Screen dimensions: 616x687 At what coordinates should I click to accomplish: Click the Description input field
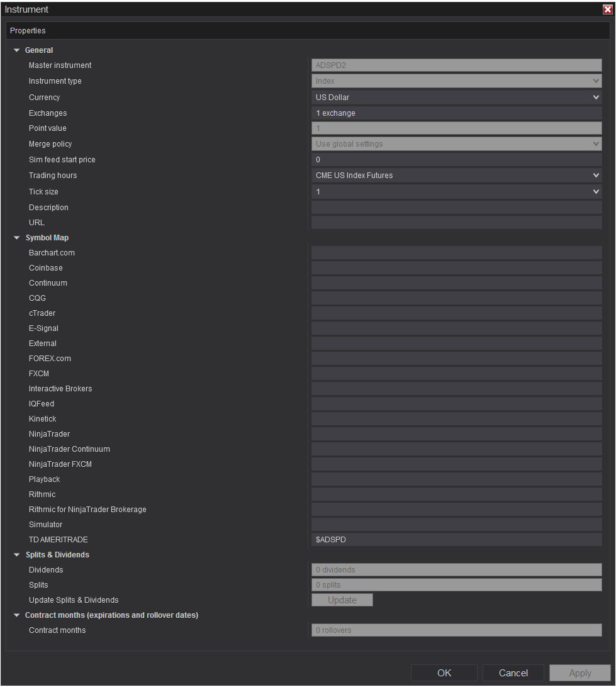[456, 208]
